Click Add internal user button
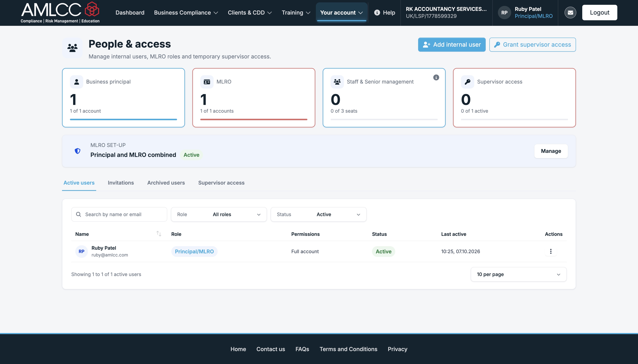Screen dimensions: 638x364 (452, 44)
